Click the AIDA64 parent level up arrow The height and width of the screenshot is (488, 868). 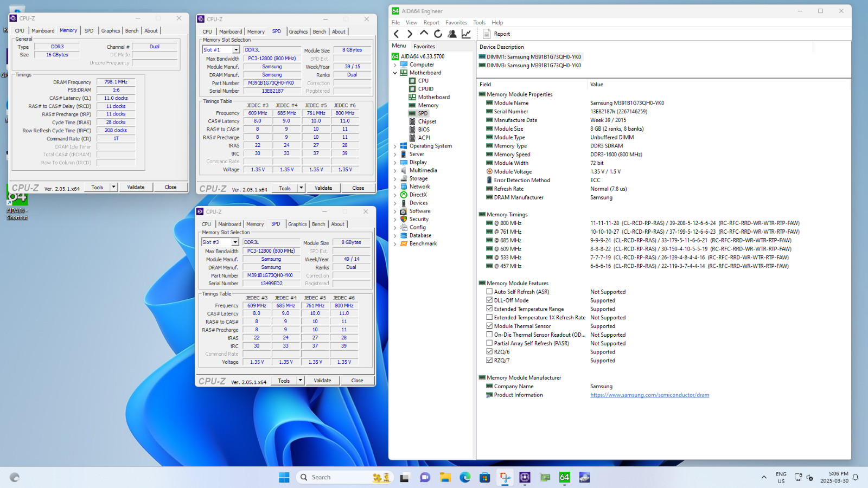pos(424,34)
